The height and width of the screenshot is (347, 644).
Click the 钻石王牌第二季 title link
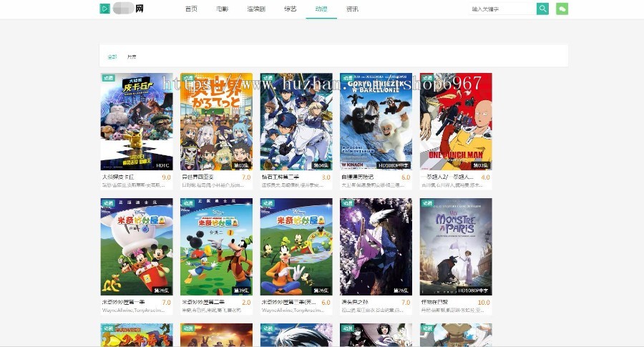click(280, 177)
